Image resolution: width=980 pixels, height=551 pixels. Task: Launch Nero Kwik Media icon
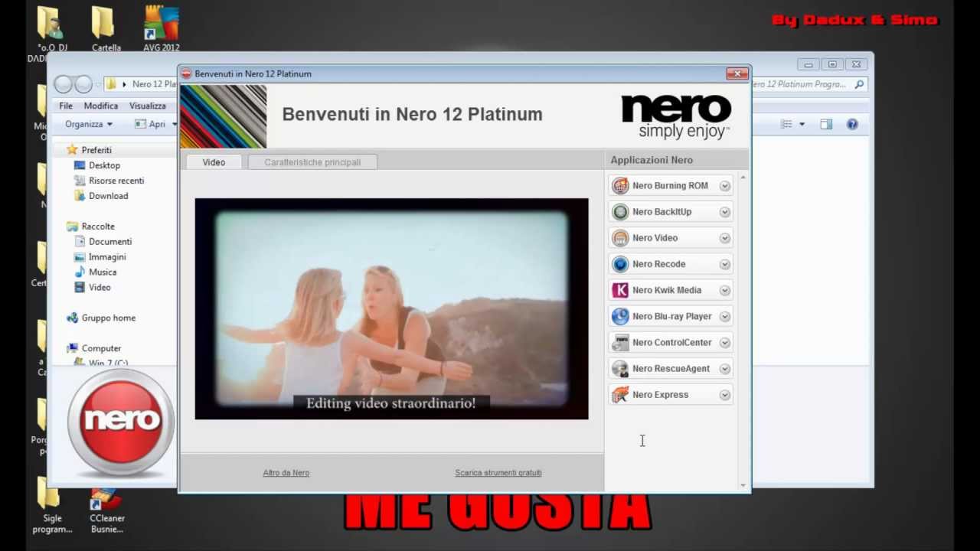point(620,290)
